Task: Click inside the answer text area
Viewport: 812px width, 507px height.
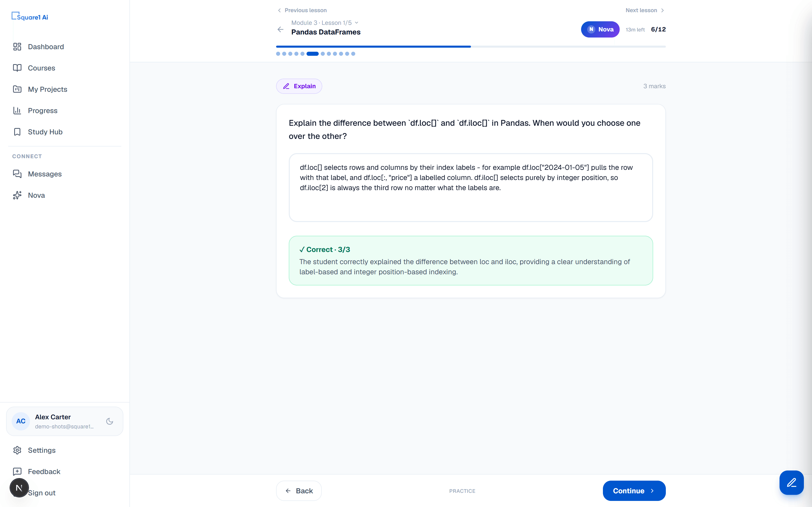Action: point(470,187)
